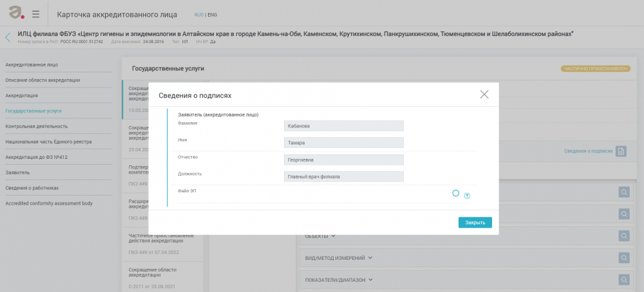
Task: Click document icon beside Сведения о подписях
Action: pyautogui.click(x=621, y=151)
